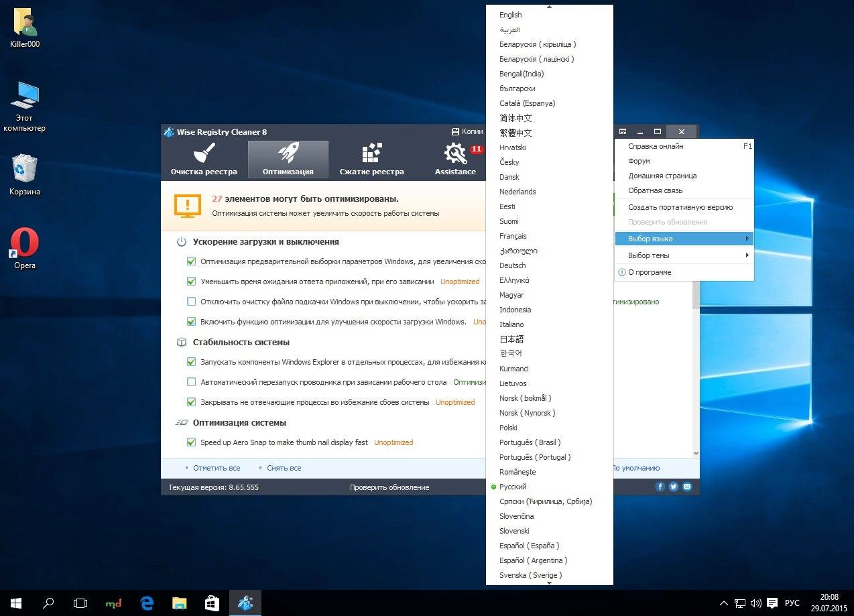Viewport: 854px width, 616px height.
Task: Choose Обратная связь menu item
Action: 684,190
